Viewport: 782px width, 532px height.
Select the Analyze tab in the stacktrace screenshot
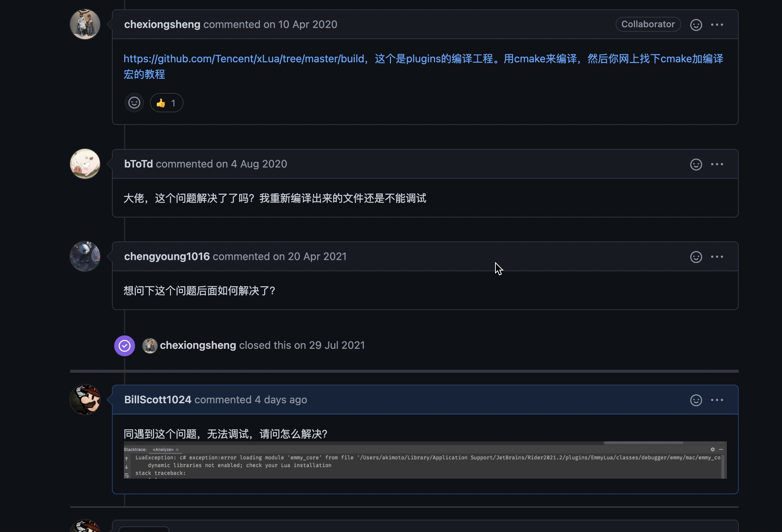click(x=163, y=450)
